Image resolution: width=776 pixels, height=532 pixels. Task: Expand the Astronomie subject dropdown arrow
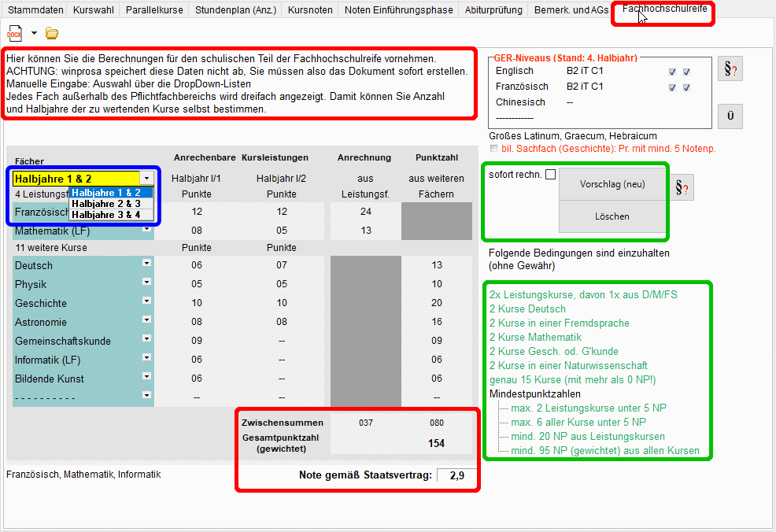[146, 320]
